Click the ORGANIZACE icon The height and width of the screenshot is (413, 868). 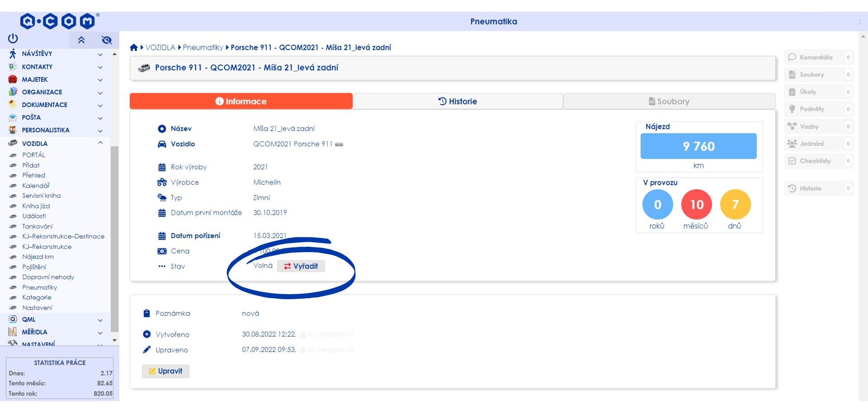click(x=13, y=92)
